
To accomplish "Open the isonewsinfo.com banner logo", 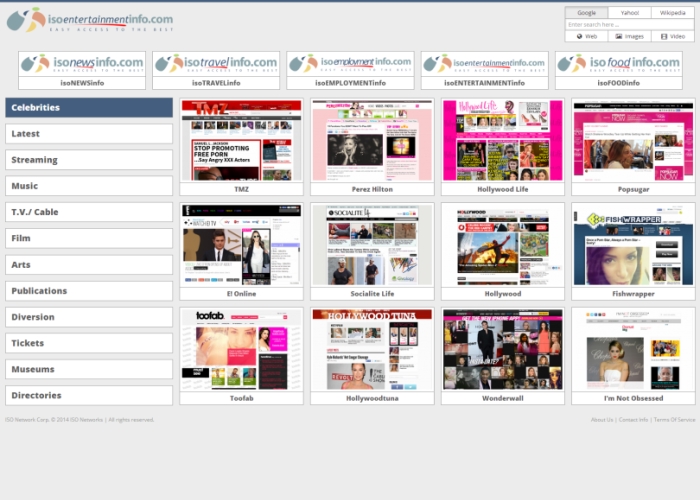I will 82,64.
